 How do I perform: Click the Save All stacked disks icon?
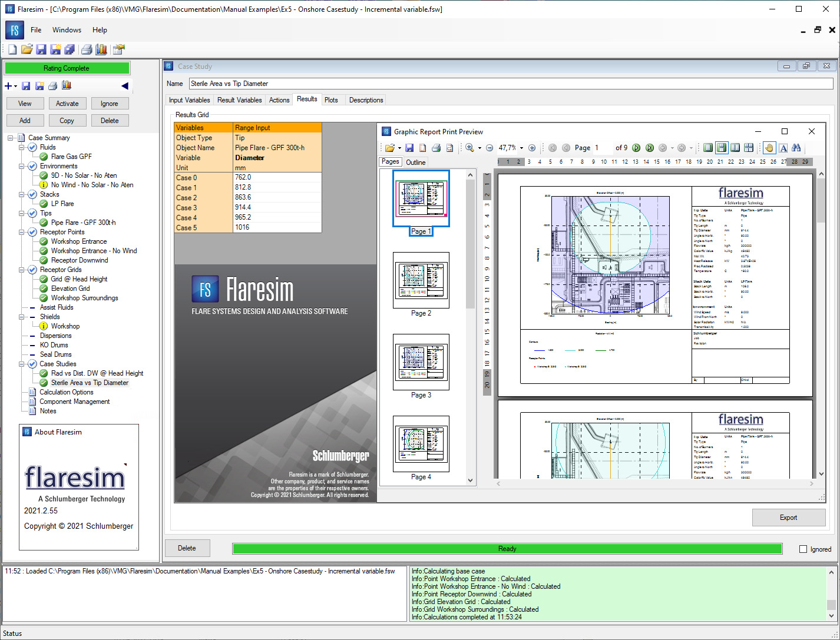coord(70,49)
